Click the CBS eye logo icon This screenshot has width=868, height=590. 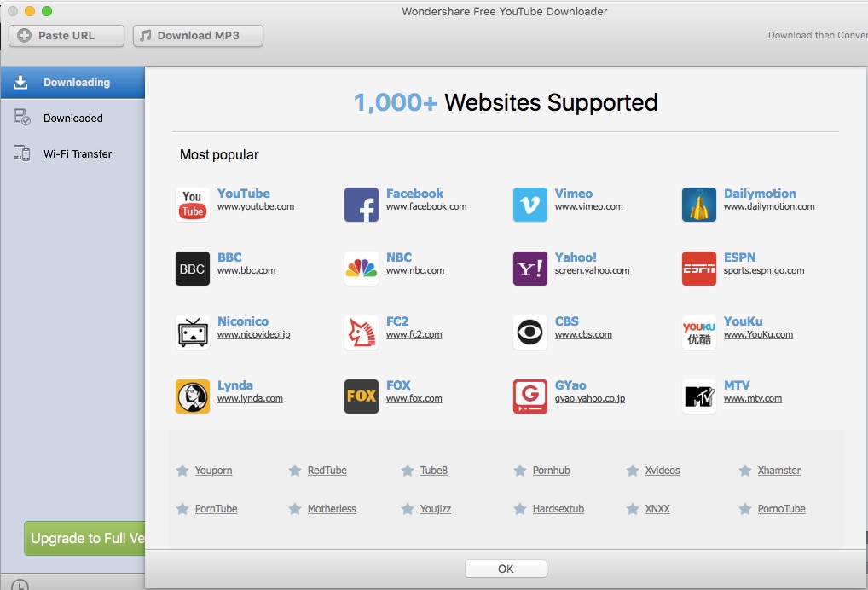click(x=530, y=332)
